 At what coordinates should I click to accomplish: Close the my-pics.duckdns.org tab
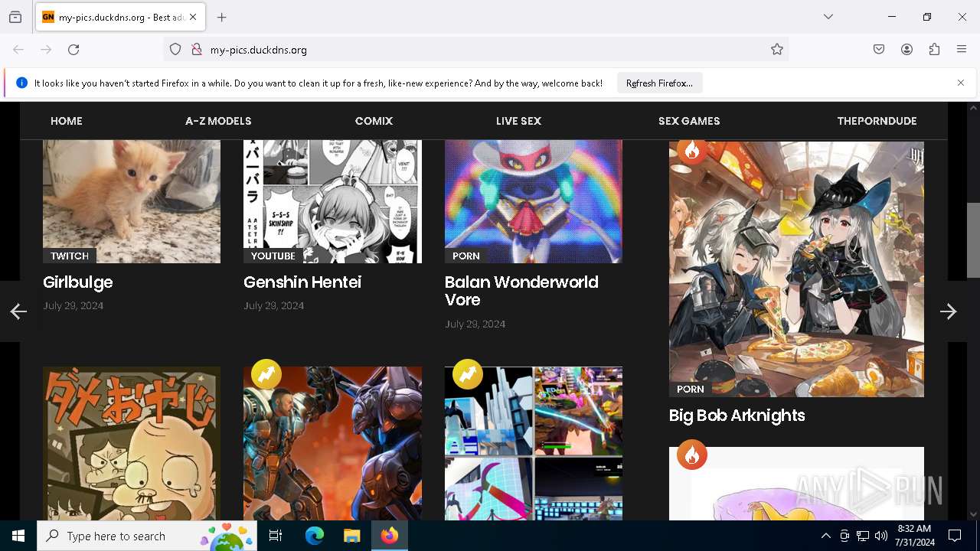193,17
